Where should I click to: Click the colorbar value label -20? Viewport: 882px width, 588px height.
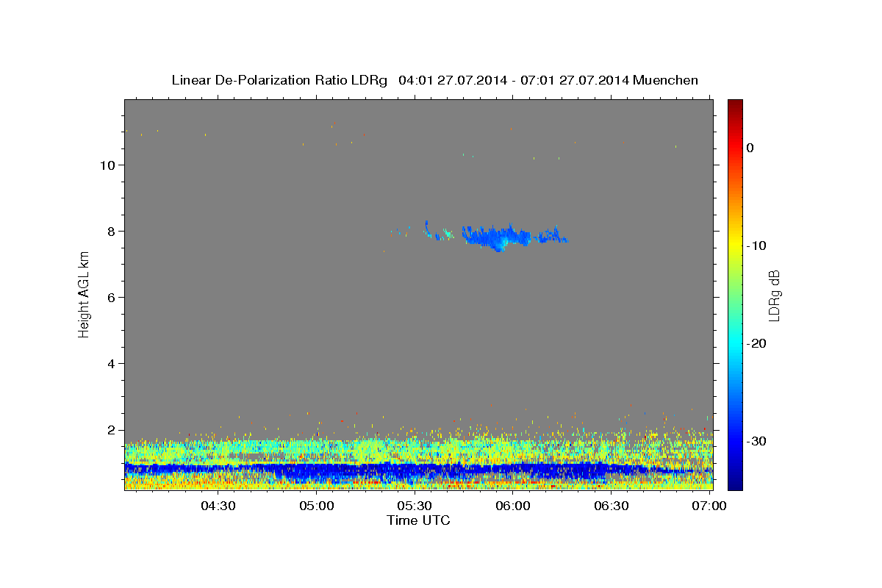(756, 343)
